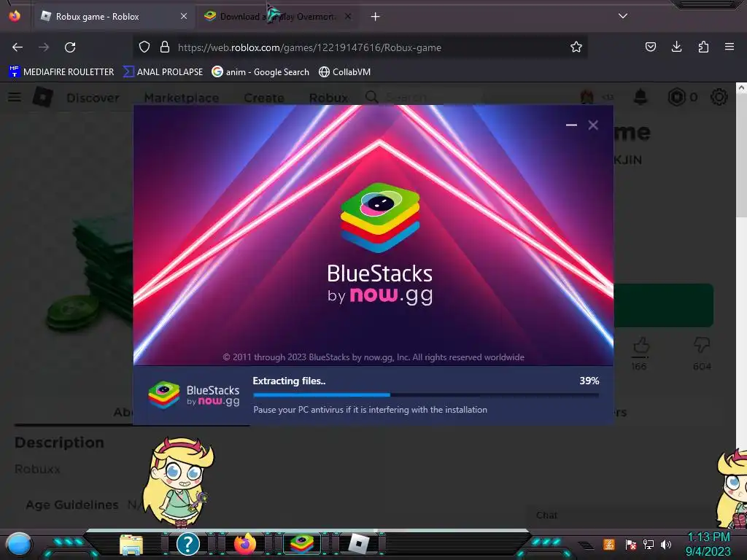The image size is (747, 560).
Task: Click the network tray icon
Action: tap(649, 544)
